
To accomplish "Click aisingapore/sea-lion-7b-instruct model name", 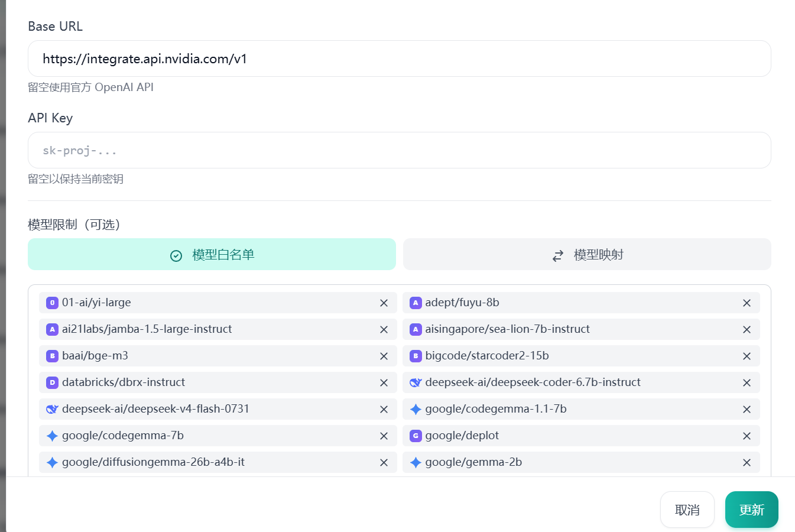I will click(507, 329).
